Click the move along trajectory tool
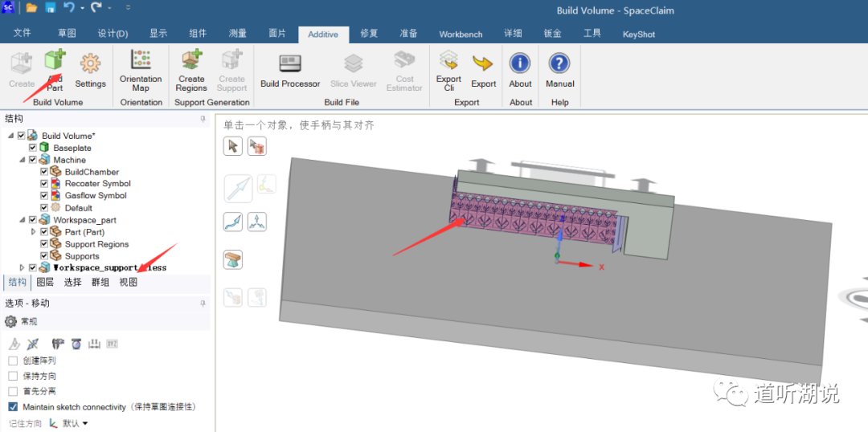 (233, 222)
